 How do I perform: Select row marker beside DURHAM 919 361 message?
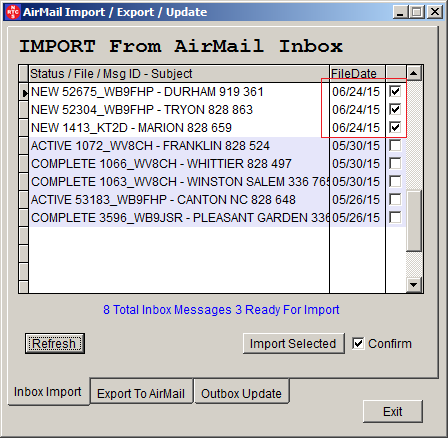coord(24,92)
